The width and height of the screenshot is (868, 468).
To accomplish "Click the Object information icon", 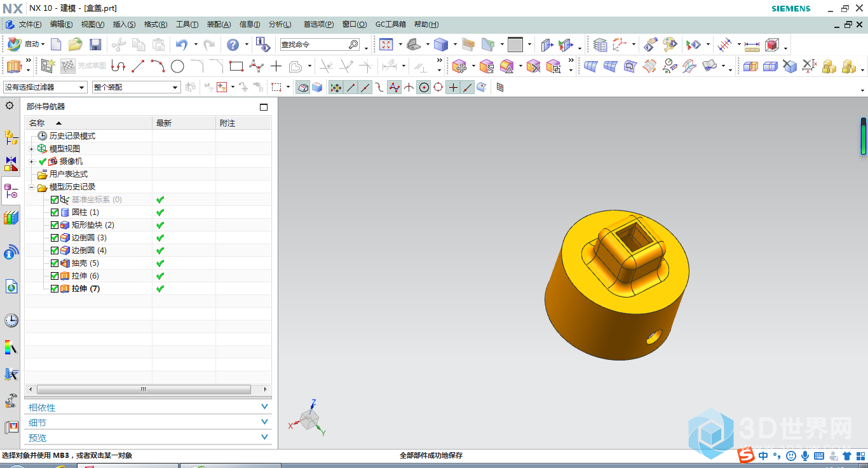I will coord(262,45).
